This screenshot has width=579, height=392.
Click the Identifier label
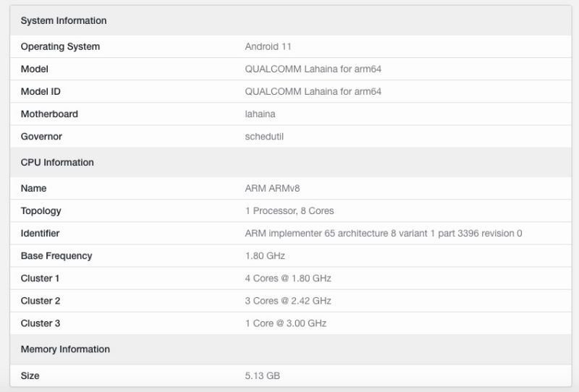coord(40,234)
